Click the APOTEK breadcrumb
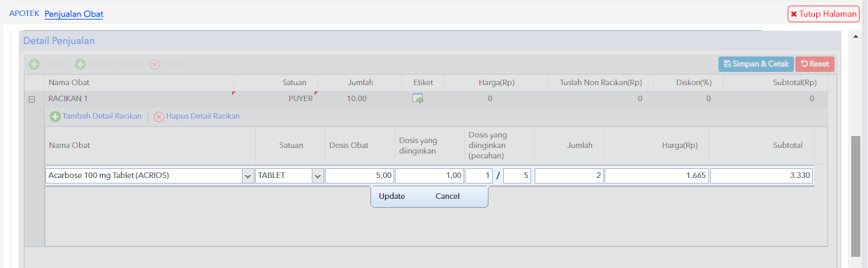868x268 pixels. [24, 13]
